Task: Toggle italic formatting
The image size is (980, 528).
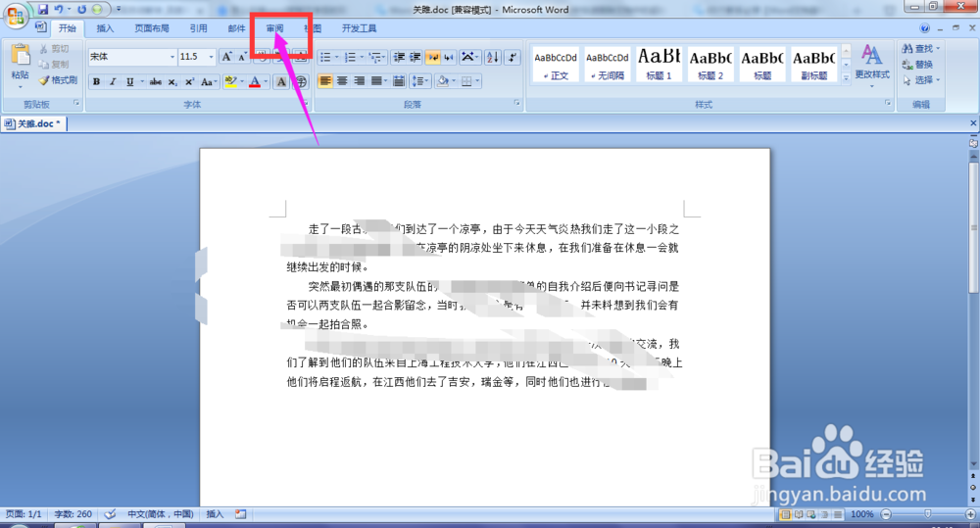Action: pos(113,82)
